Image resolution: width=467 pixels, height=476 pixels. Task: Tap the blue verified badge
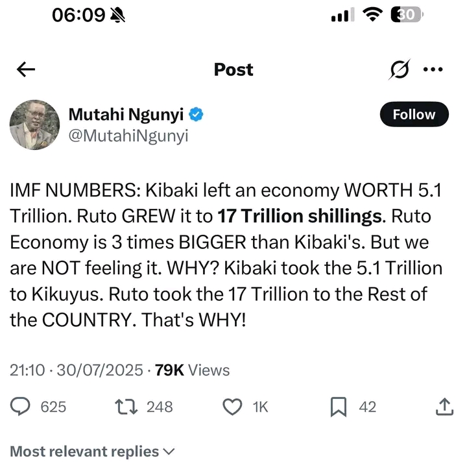[197, 115]
